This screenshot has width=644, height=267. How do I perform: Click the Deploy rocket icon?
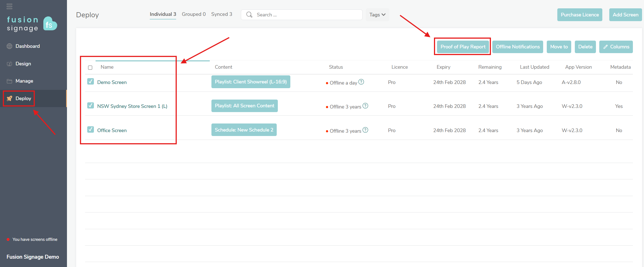click(x=9, y=98)
